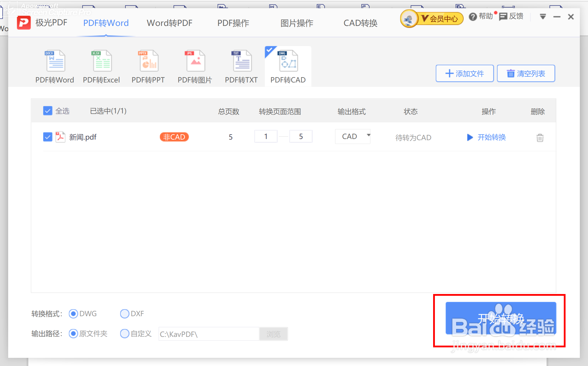This screenshot has height=366, width=588.
Task: Select the PDF转CAD conversion icon
Action: coord(288,61)
